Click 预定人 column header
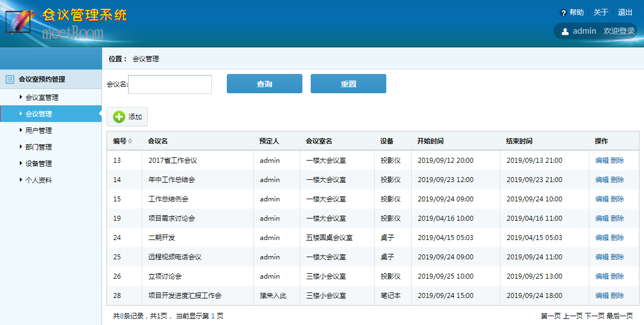This screenshot has height=325, width=644. [x=269, y=141]
